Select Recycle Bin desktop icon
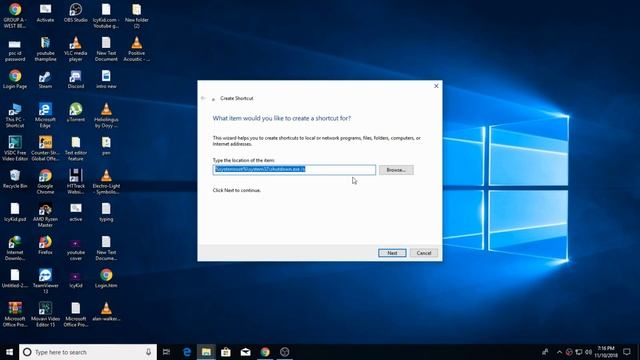This screenshot has height=360, width=640. click(x=15, y=179)
